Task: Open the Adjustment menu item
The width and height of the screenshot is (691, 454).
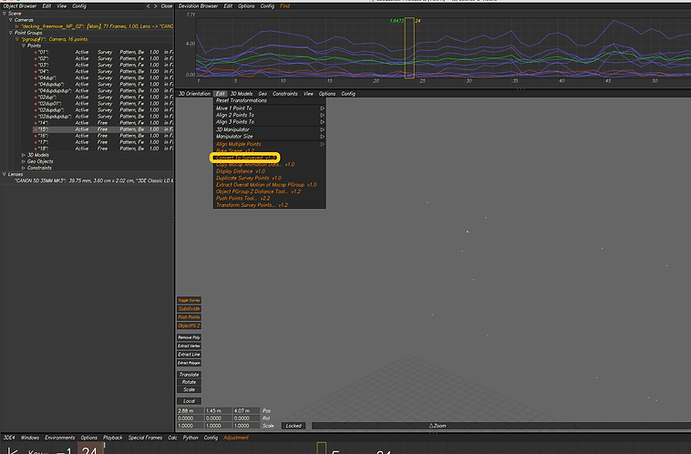Action: [x=236, y=438]
